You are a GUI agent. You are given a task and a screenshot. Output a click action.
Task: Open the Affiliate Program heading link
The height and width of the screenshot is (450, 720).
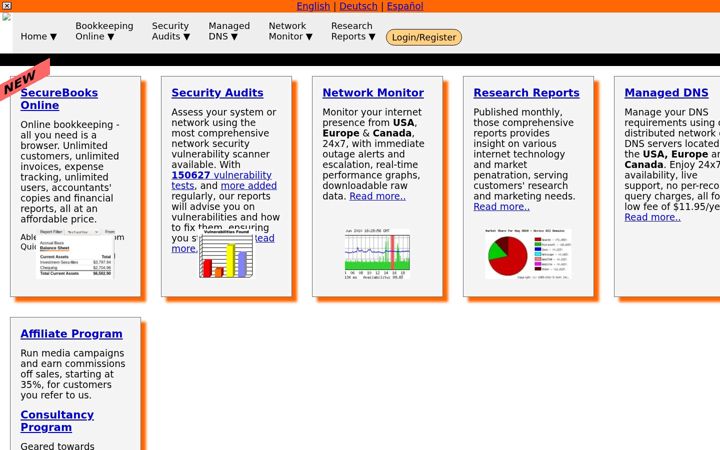71,334
